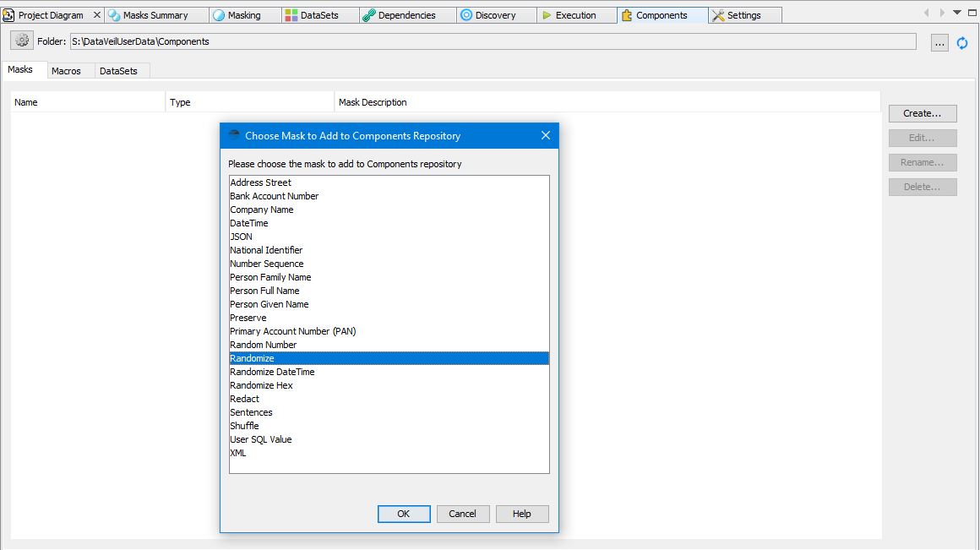The image size is (980, 550).
Task: Click the Components tab puzzle icon
Action: pos(626,15)
